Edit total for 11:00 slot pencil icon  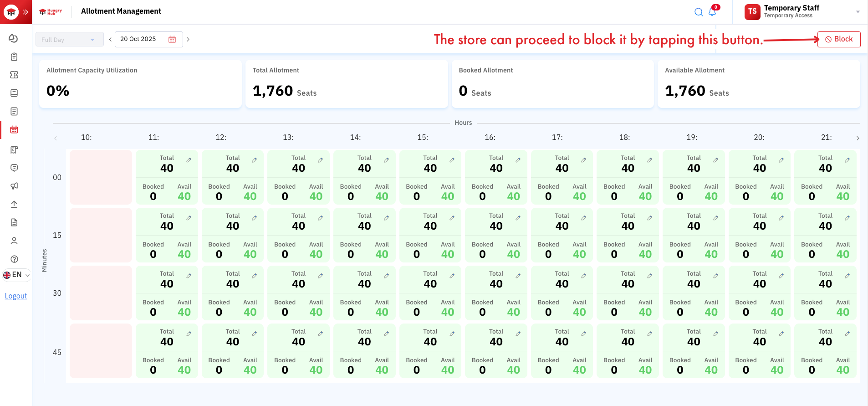click(x=189, y=160)
